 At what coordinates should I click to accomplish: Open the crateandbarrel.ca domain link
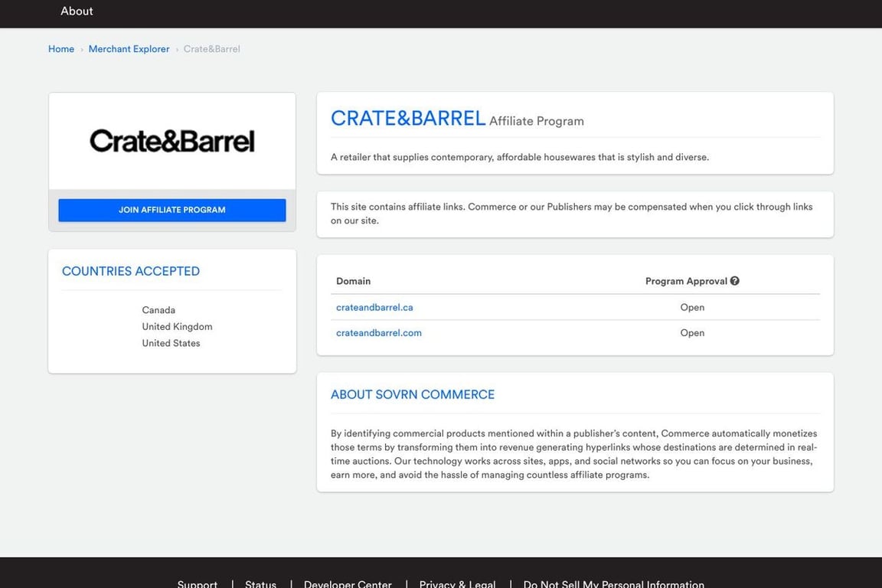(374, 307)
